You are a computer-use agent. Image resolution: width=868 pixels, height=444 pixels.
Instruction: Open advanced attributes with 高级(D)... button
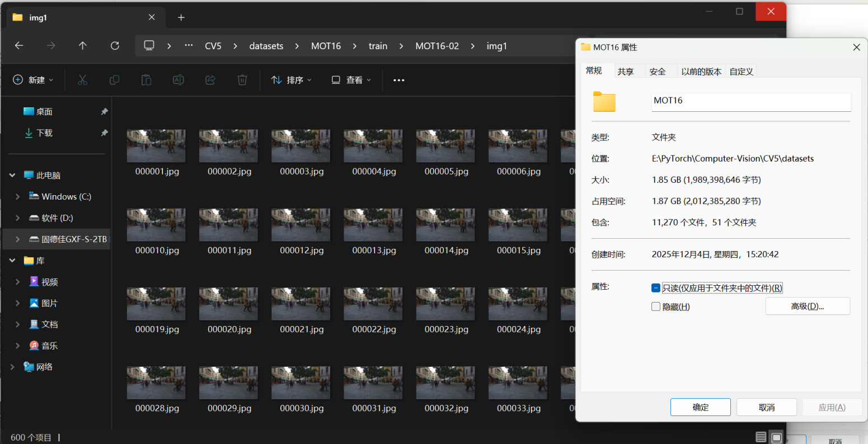coord(807,306)
